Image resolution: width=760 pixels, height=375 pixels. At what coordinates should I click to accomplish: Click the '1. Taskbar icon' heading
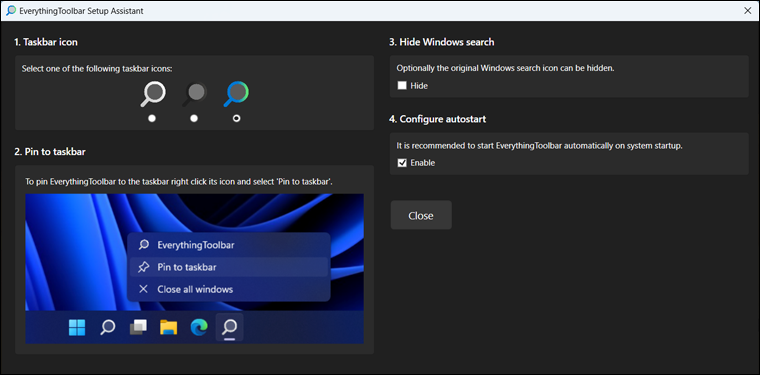(x=46, y=42)
